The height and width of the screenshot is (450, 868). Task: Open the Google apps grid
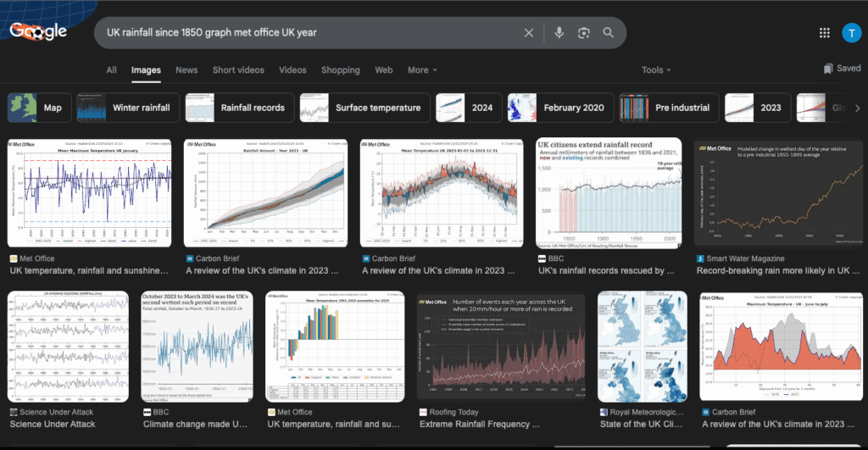[824, 33]
